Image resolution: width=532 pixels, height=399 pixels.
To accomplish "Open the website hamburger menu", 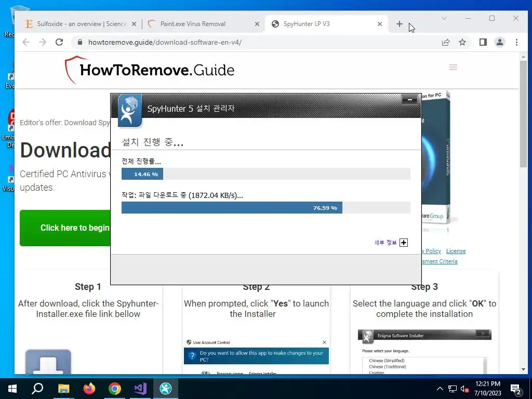I will 453,67.
